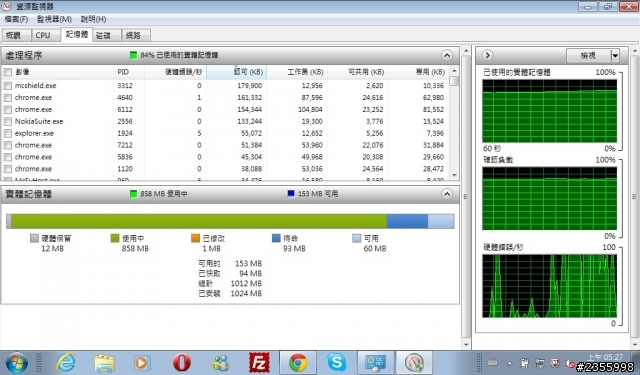Open Windows Media Player taskbar icon
Screen dimensions: 640x375
click(142, 362)
